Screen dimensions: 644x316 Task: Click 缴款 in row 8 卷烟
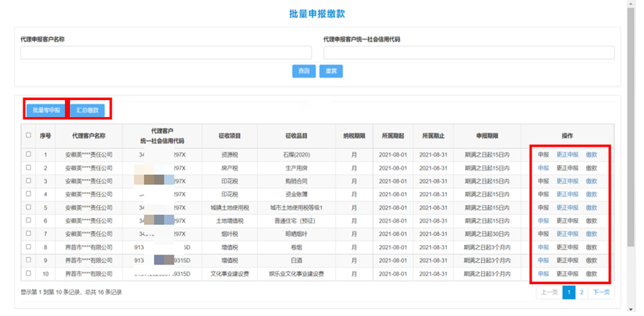[x=592, y=247]
